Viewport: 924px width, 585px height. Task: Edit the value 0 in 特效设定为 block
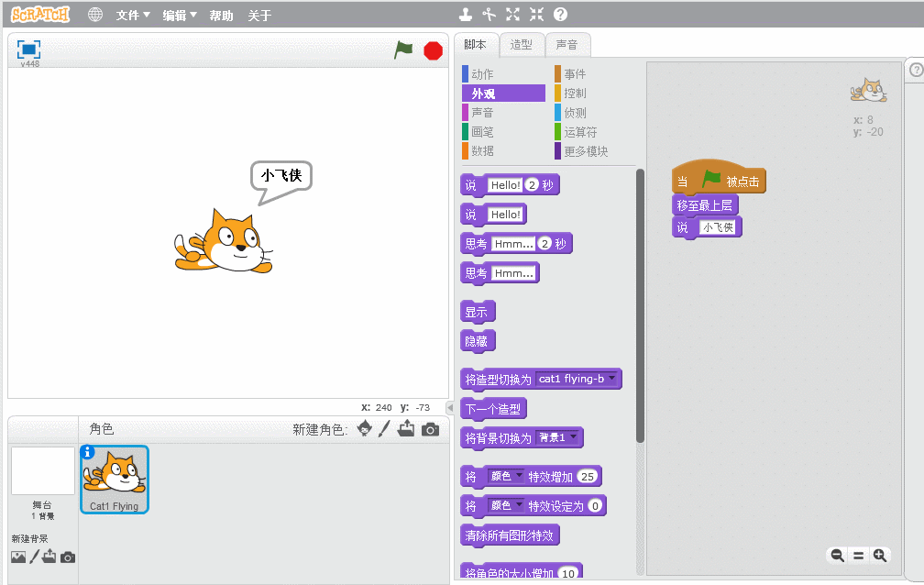(x=596, y=506)
